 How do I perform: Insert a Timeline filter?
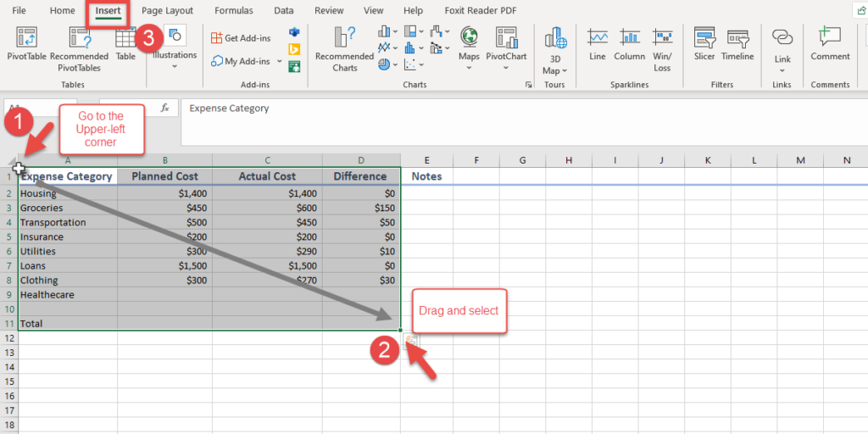(x=737, y=44)
